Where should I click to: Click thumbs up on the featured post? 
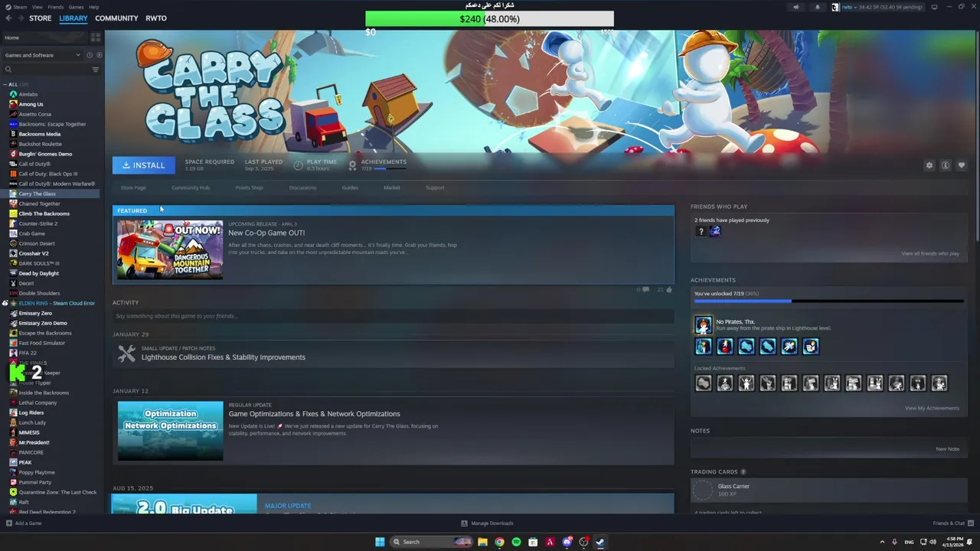669,289
